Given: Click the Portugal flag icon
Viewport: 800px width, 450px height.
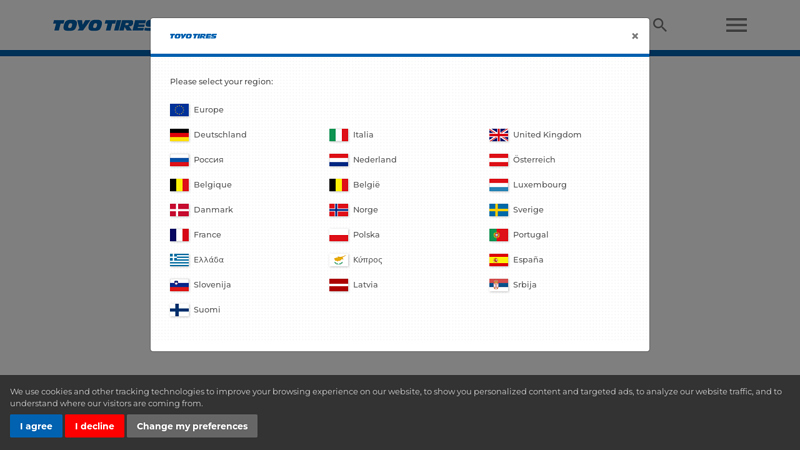Looking at the screenshot, I should click(x=498, y=235).
